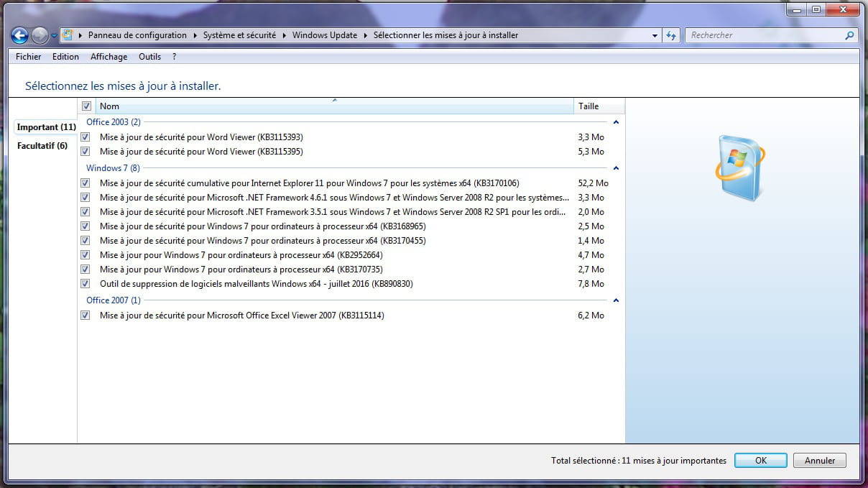This screenshot has height=488, width=868.
Task: Click the search magnifier icon
Action: pyautogui.click(x=850, y=35)
